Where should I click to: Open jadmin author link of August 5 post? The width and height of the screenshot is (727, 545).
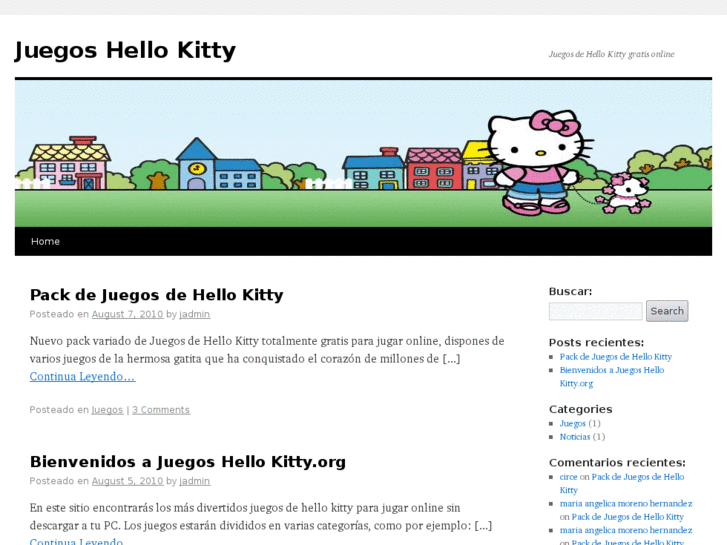click(195, 481)
